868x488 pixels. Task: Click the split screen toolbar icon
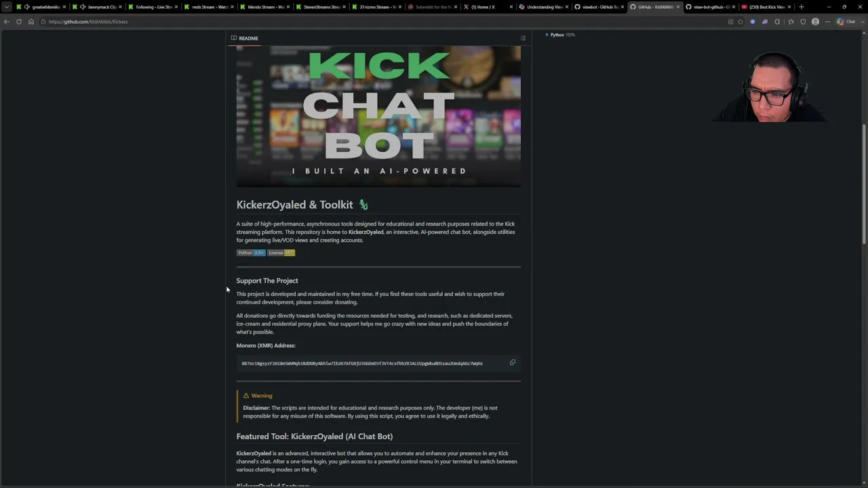point(731,22)
